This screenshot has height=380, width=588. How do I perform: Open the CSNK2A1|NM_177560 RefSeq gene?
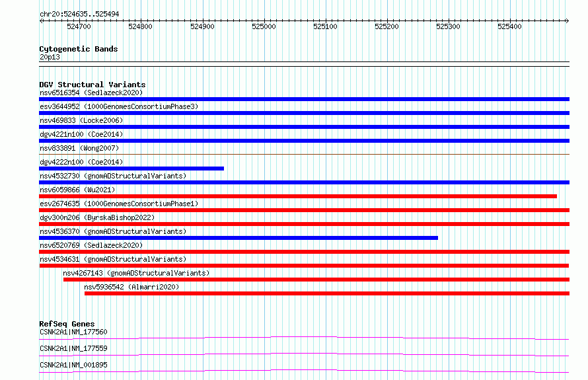[x=73, y=332]
